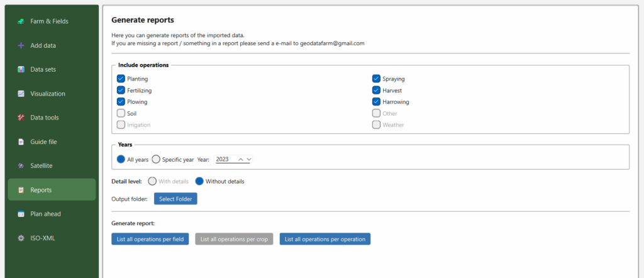644x278 pixels.
Task: Open the Data tools section
Action: [52, 118]
